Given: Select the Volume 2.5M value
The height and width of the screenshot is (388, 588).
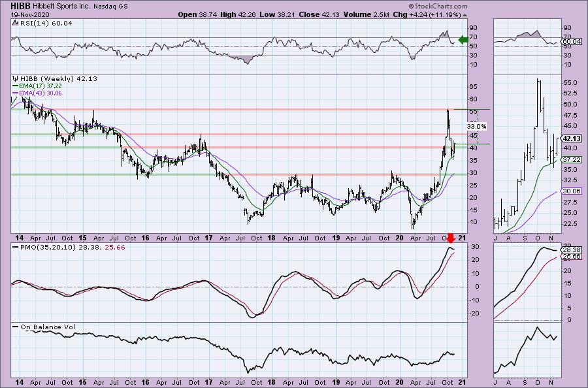Looking at the screenshot, I should (x=366, y=14).
